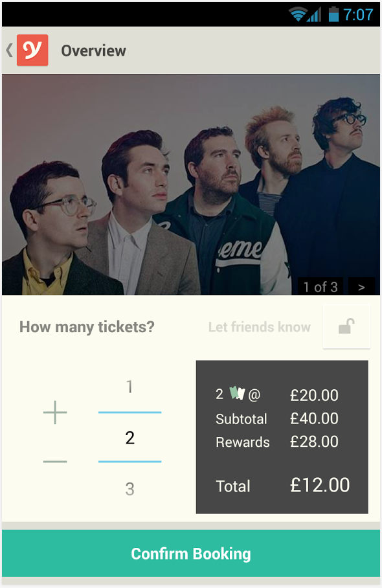This screenshot has height=588, width=382.
Task: Tap the Rewards £28.00 row
Action: (x=277, y=442)
